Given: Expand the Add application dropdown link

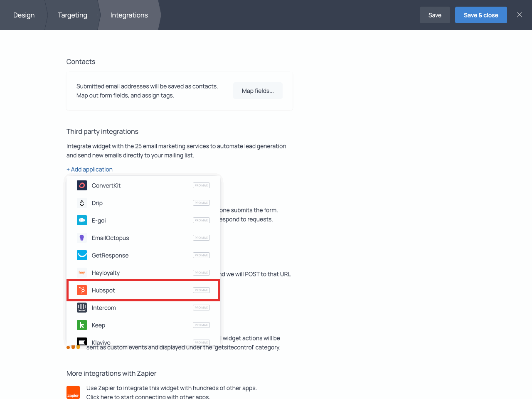Looking at the screenshot, I should coord(89,169).
